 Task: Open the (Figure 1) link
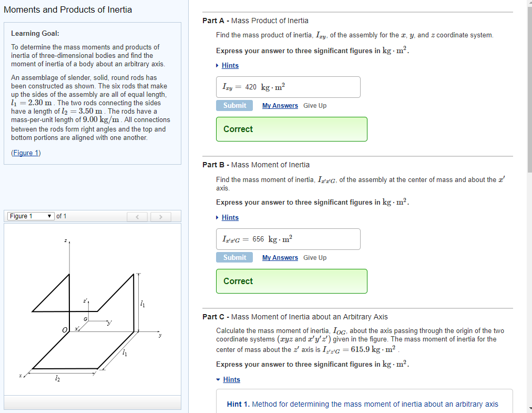tap(26, 153)
